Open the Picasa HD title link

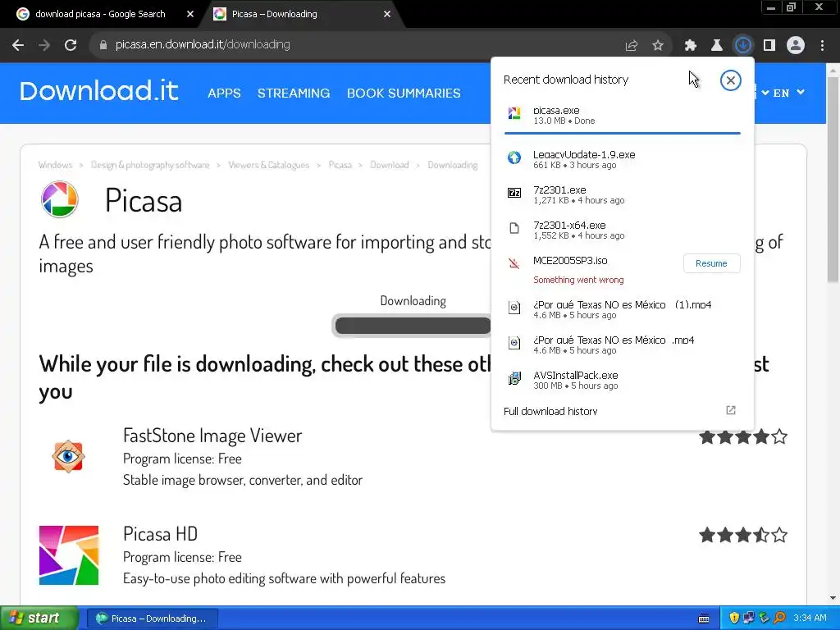tap(160, 534)
